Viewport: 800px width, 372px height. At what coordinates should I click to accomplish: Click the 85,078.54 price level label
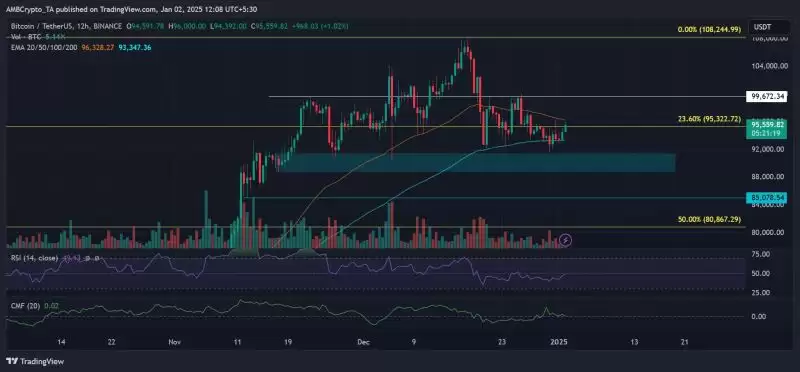click(766, 197)
